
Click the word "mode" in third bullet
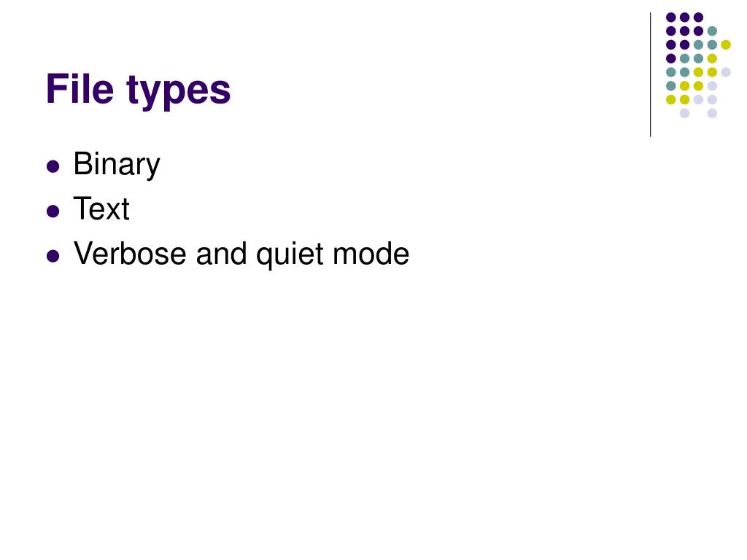tap(371, 253)
